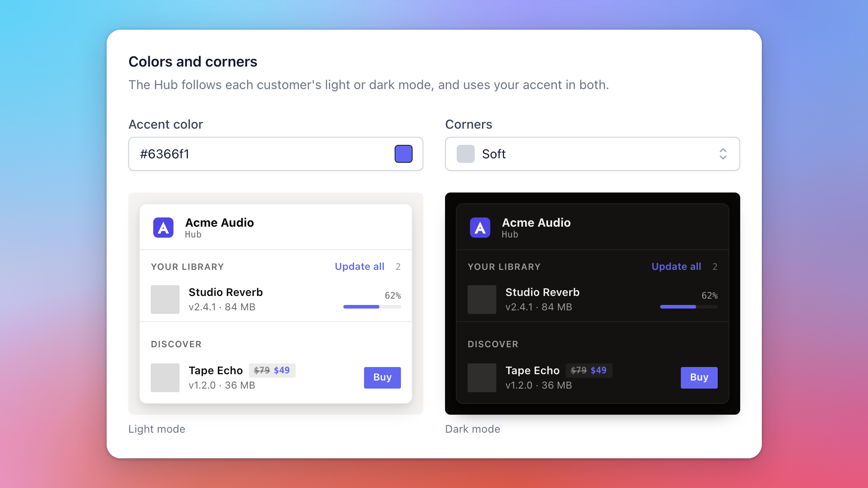Screen dimensions: 868x488
Task: Click the DISCOVER heading in light preview
Action: (x=176, y=345)
